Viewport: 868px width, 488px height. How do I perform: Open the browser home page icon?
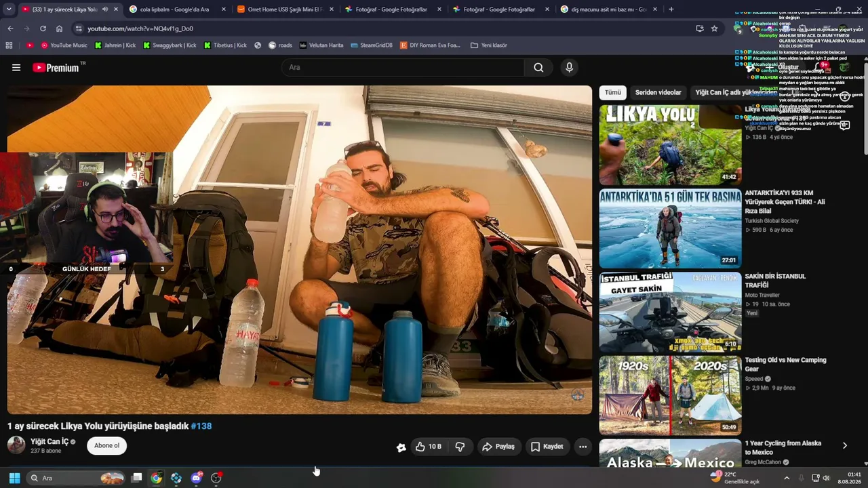59,28
